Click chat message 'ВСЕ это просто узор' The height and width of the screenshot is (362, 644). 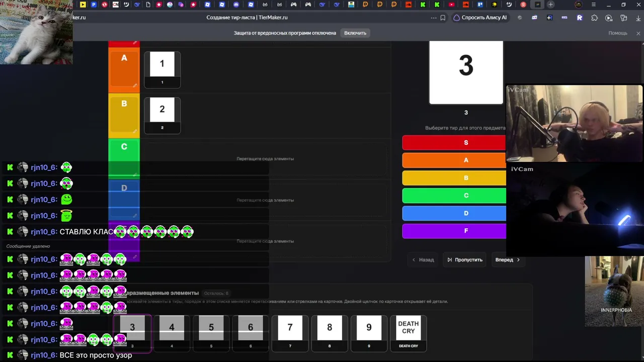(96, 355)
